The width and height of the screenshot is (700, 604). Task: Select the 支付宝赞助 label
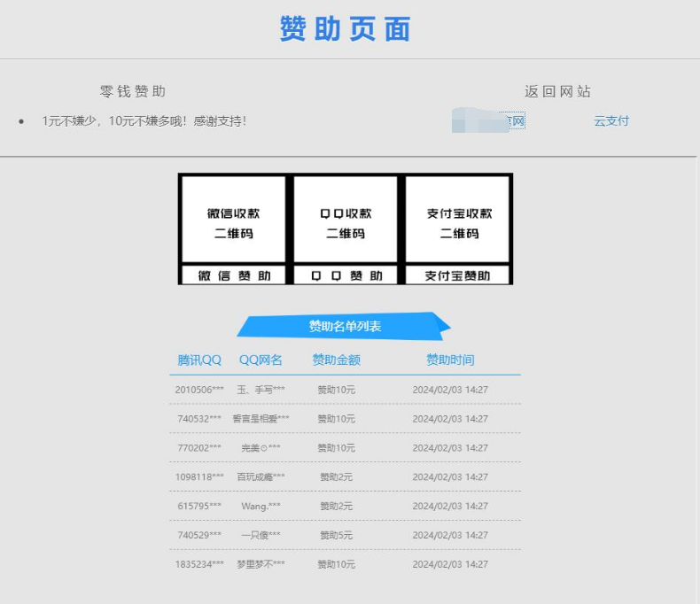click(x=457, y=275)
